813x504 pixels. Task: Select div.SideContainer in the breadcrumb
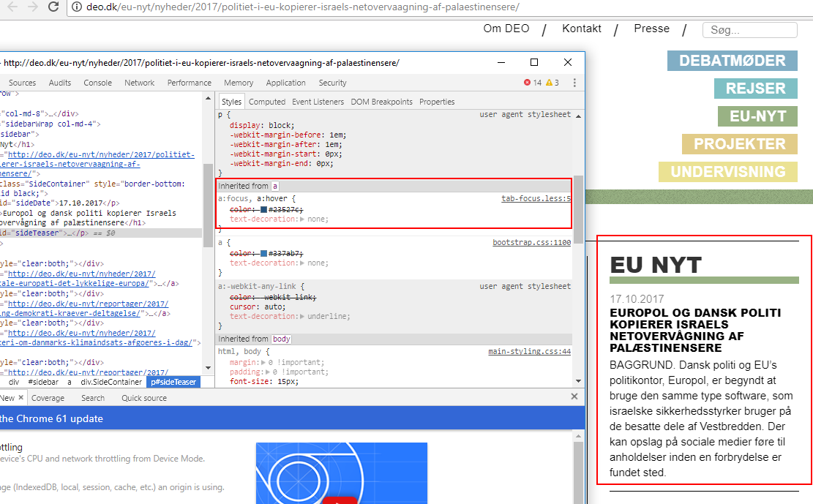pyautogui.click(x=111, y=382)
